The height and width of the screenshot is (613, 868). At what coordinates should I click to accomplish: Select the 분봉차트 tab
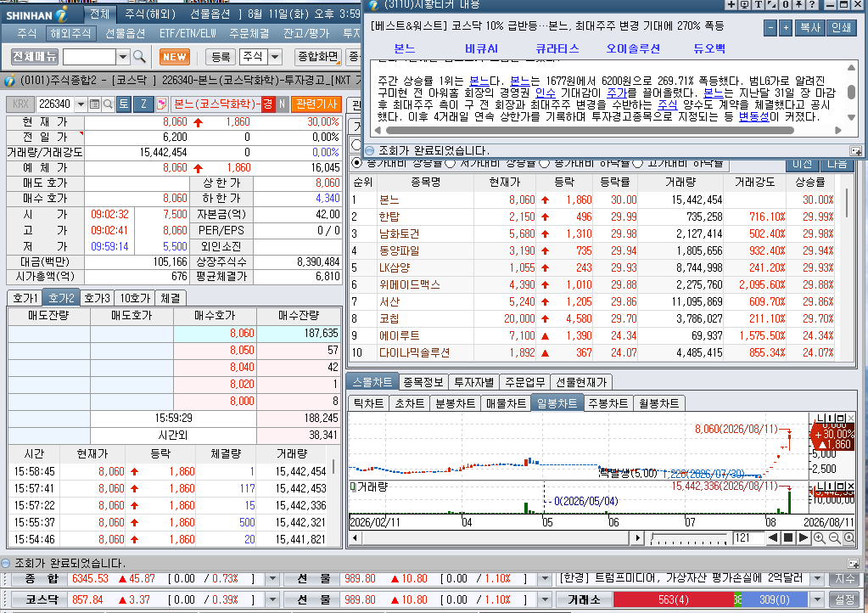(455, 403)
